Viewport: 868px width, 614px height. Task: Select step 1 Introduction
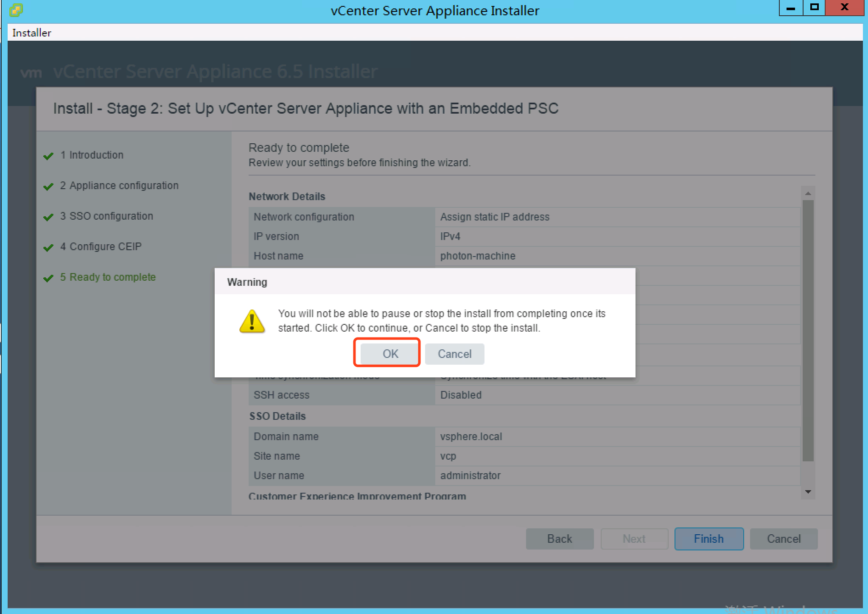coord(92,155)
